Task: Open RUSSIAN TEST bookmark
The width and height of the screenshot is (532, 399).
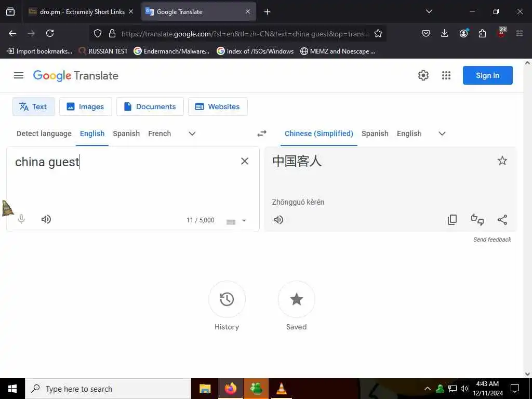Action: click(103, 51)
